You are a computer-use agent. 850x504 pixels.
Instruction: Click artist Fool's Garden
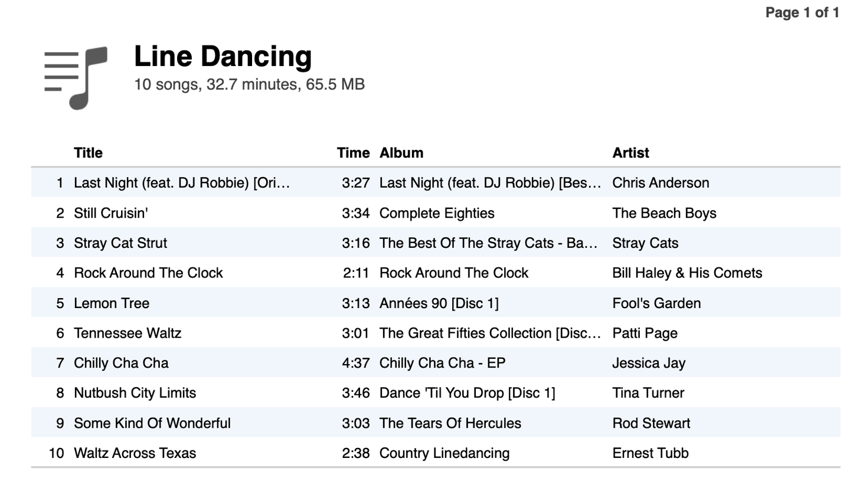tap(656, 303)
